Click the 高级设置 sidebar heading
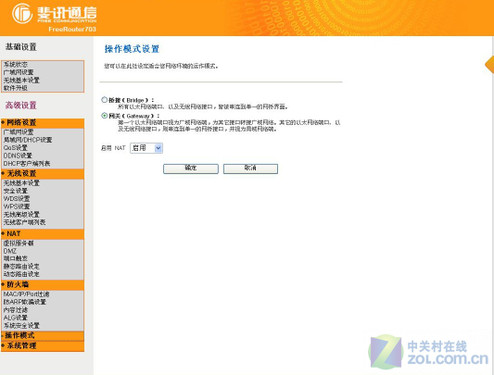The height and width of the screenshot is (375, 494). [21, 105]
